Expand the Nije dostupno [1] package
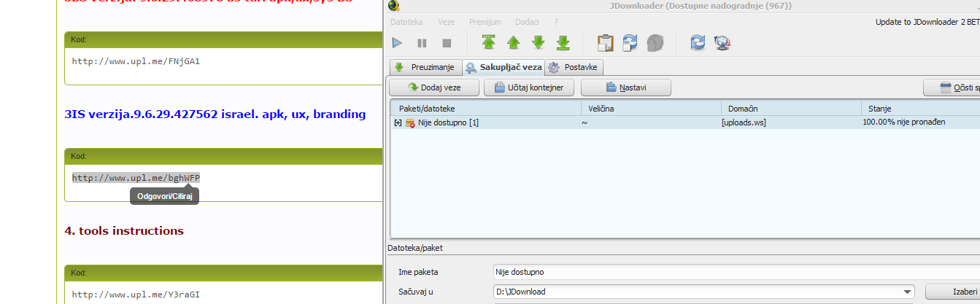Image resolution: width=980 pixels, height=304 pixels. pyautogui.click(x=398, y=122)
